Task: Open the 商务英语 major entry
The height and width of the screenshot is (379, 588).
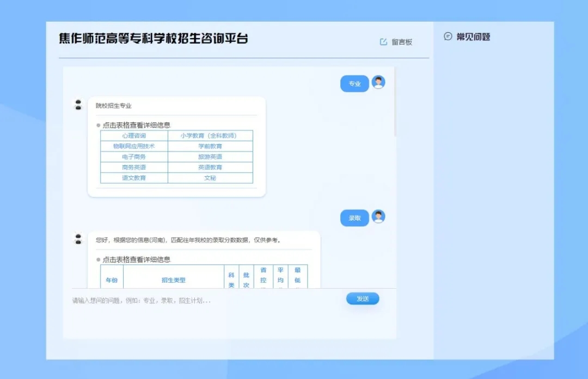Action: click(x=134, y=167)
